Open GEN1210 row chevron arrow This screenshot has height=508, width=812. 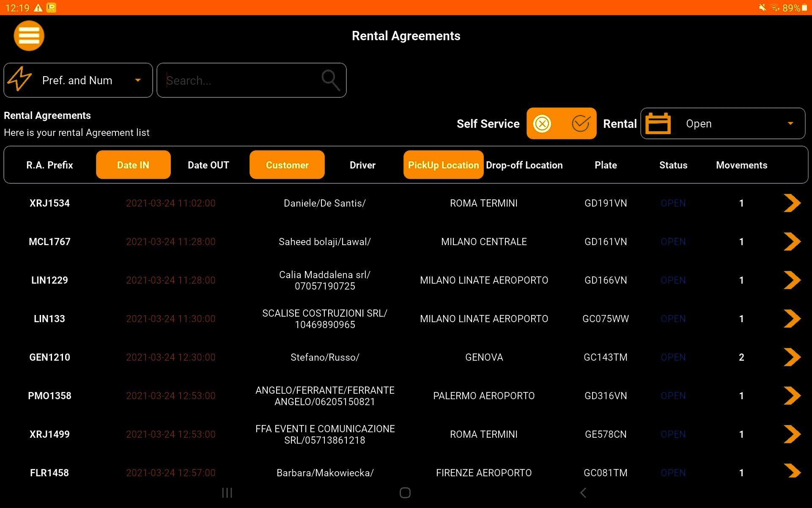(792, 357)
